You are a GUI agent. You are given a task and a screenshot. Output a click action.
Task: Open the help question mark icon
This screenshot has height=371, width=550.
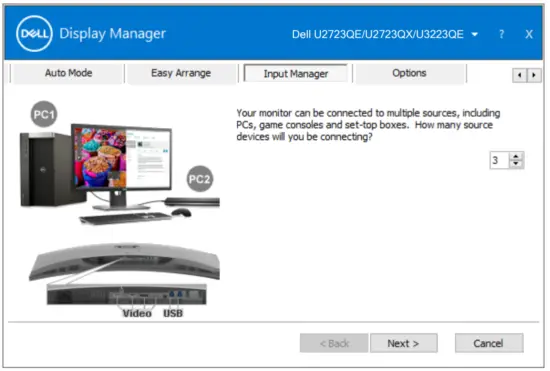point(502,34)
